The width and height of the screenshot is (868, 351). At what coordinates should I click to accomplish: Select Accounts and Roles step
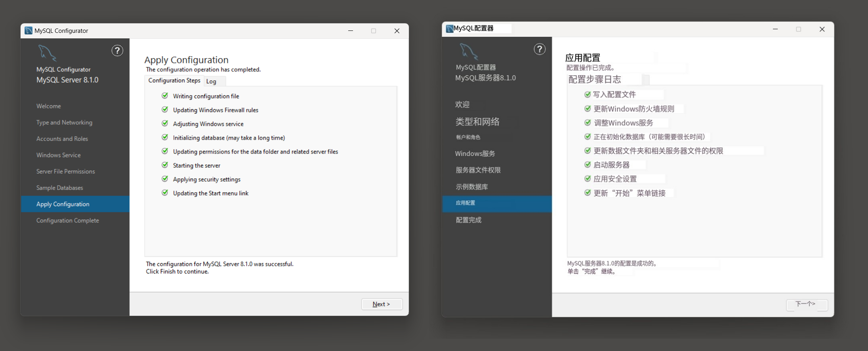[x=62, y=139]
